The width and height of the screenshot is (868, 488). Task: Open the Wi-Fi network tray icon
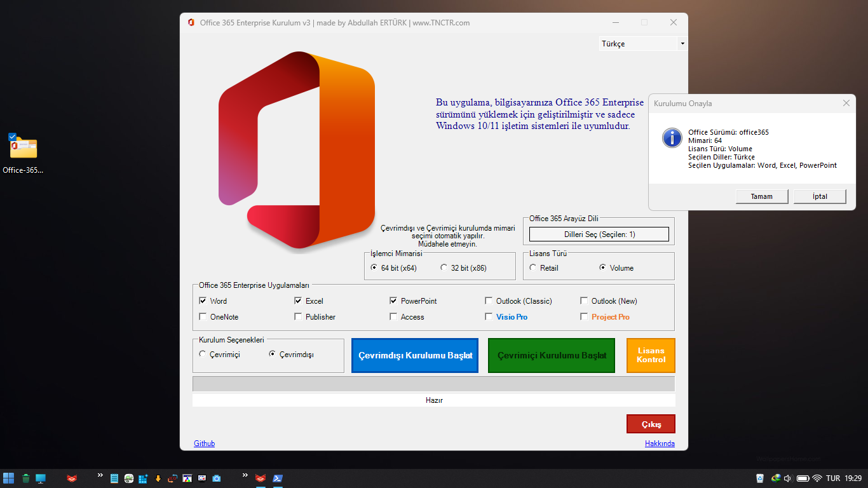[x=817, y=478]
